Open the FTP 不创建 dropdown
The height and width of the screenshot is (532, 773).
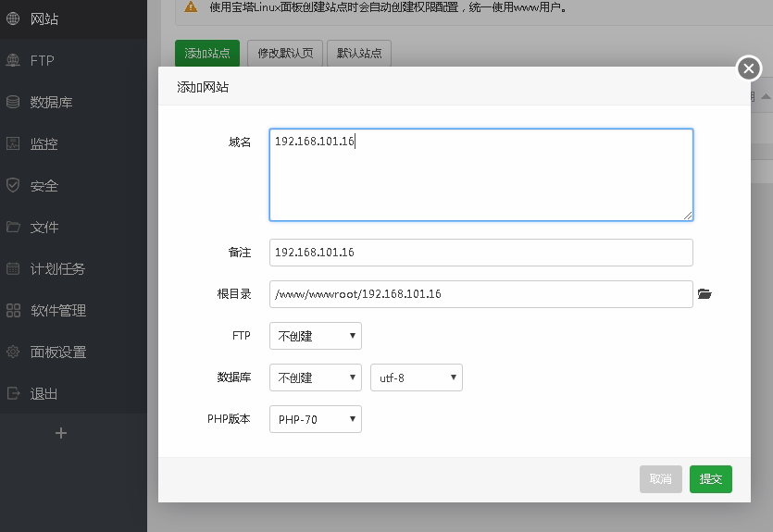(316, 336)
